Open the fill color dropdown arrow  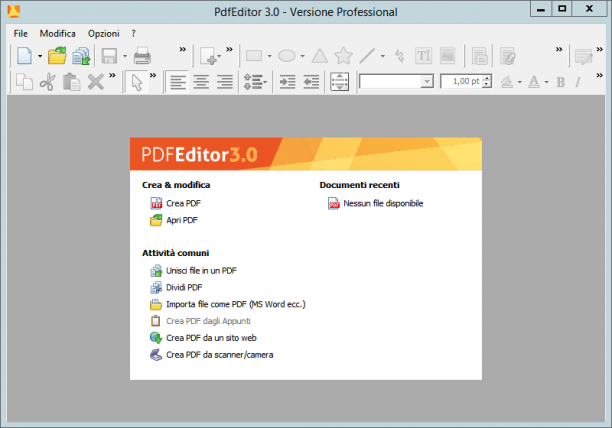pyautogui.click(x=519, y=82)
